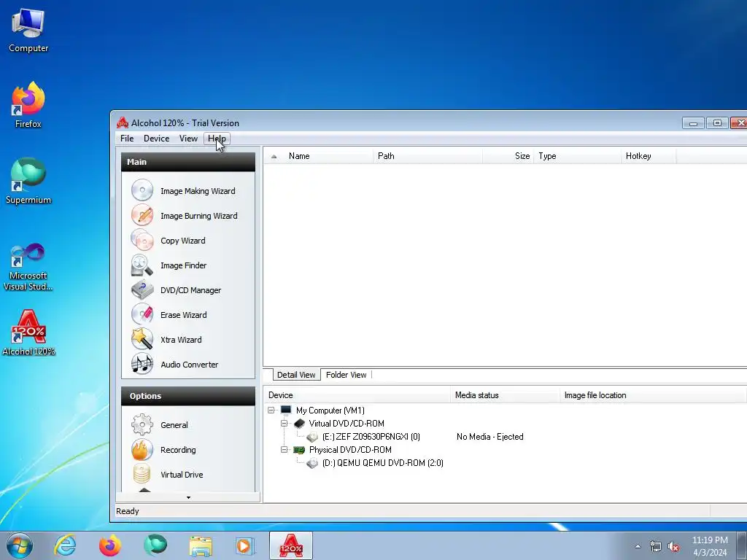
Task: Select the E: virtual drive icon
Action: 312,437
